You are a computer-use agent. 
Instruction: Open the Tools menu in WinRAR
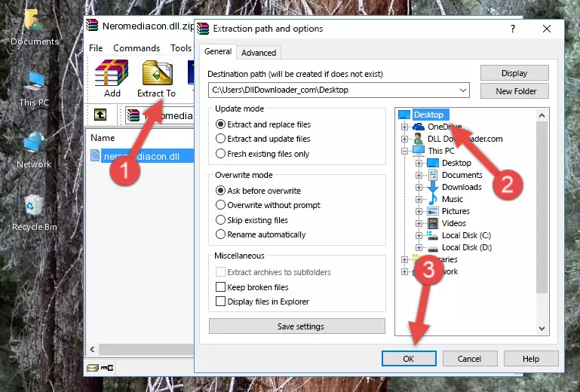coord(181,48)
